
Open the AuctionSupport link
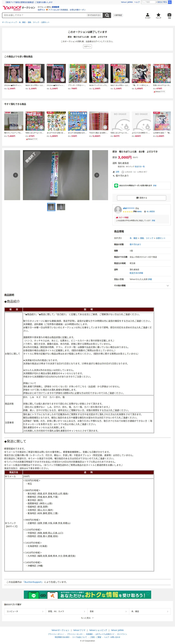tap(33, 582)
